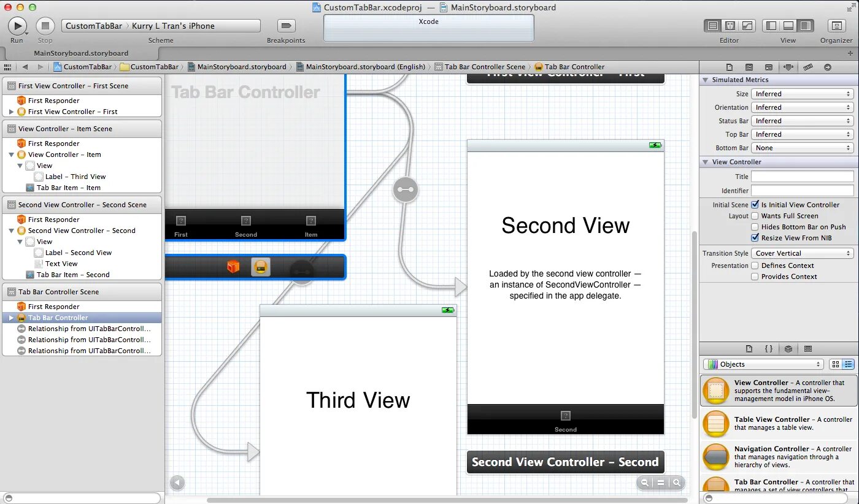The image size is (859, 504).
Task: Click Tab Bar Controller icon in scene dock
Action: click(x=261, y=267)
